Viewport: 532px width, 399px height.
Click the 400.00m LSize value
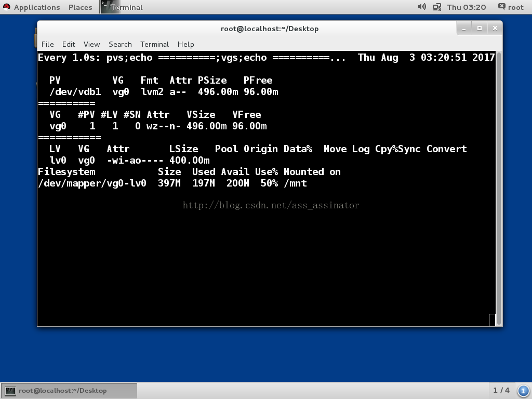point(189,161)
